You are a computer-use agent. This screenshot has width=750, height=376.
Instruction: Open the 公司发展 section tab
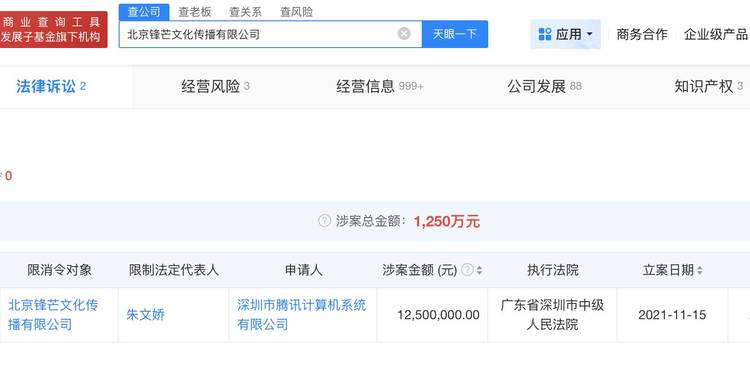[x=544, y=87]
